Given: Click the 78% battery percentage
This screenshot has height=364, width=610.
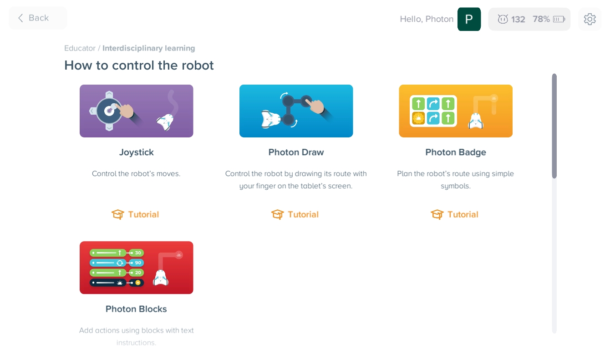Looking at the screenshot, I should tap(541, 19).
